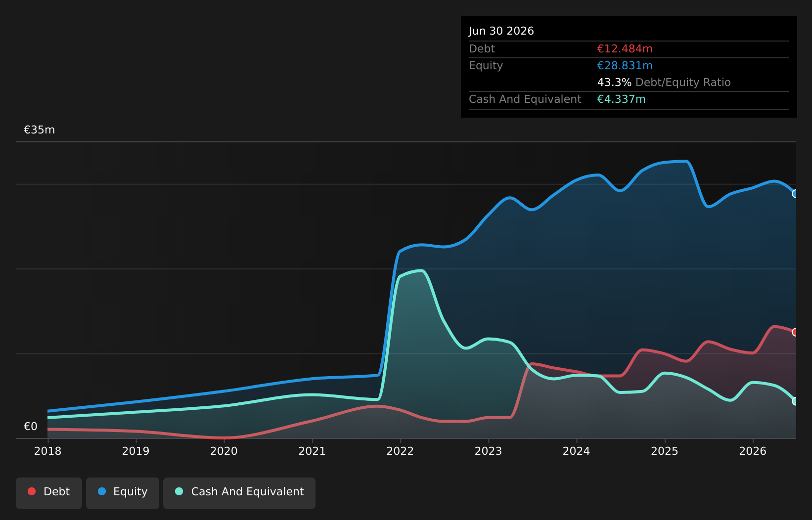Click the 43.3% Debt/Equity Ratio text

point(664,83)
